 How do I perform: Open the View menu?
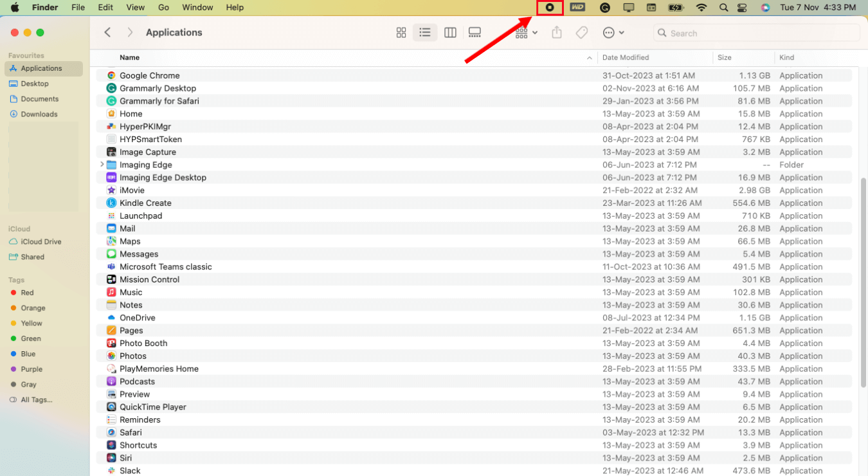tap(135, 8)
